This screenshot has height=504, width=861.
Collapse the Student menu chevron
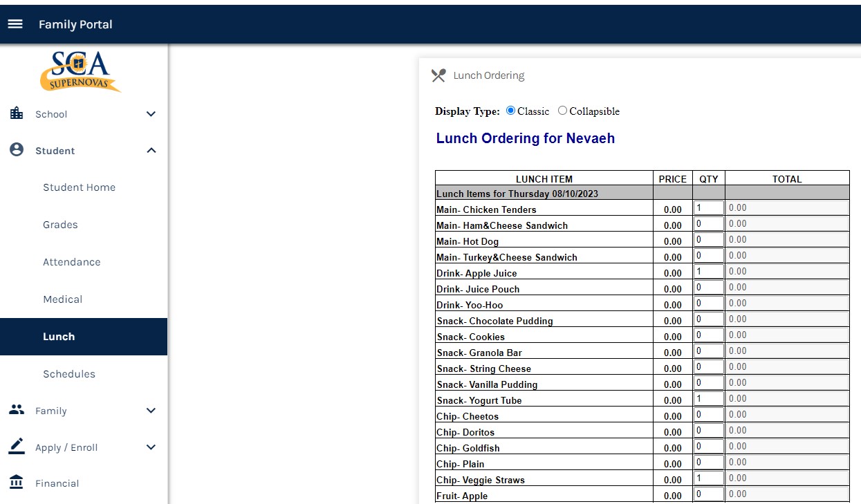[x=151, y=151]
